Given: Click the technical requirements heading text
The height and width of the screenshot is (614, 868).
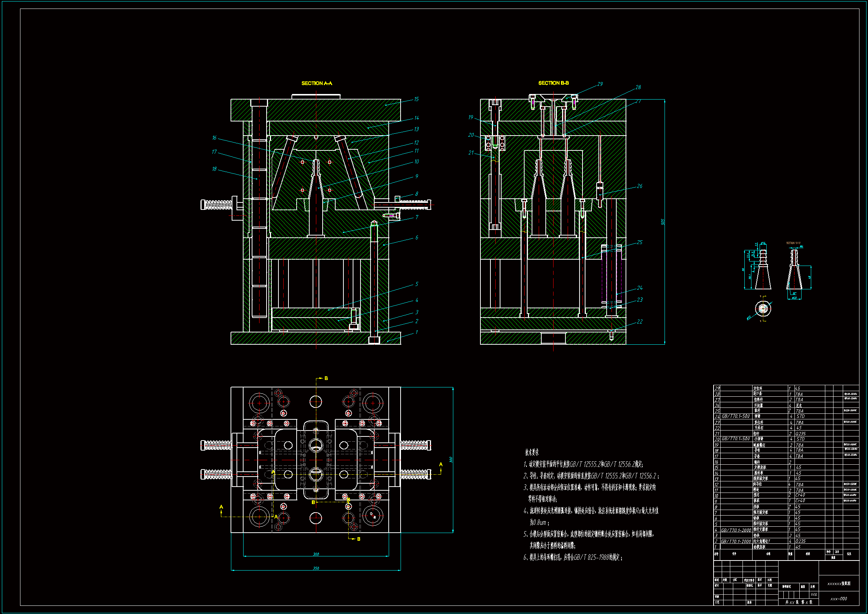Looking at the screenshot, I should [x=532, y=452].
